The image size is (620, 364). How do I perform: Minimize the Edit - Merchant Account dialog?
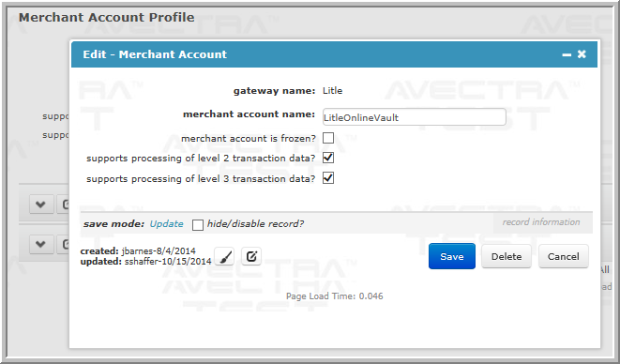[x=567, y=54]
